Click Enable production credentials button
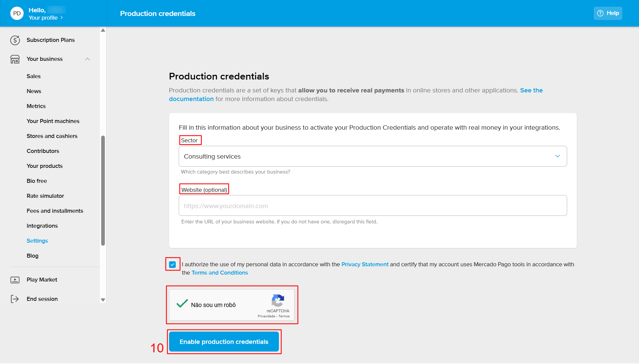Screen dimensions: 639x364 (x=224, y=342)
